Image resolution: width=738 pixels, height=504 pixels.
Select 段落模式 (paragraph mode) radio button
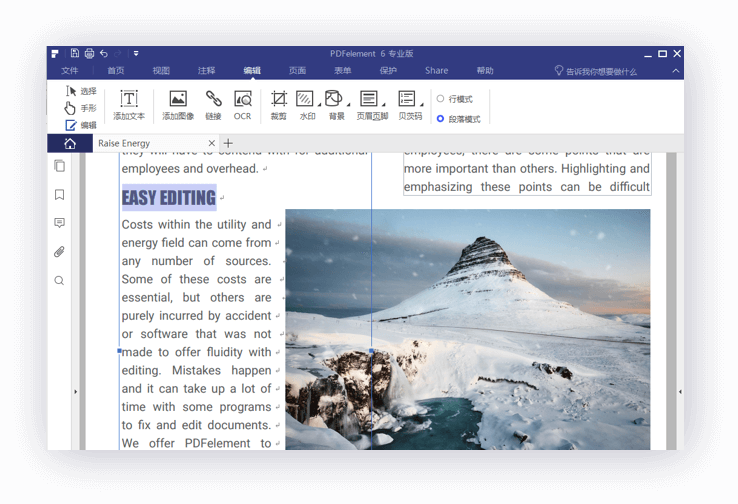[441, 119]
